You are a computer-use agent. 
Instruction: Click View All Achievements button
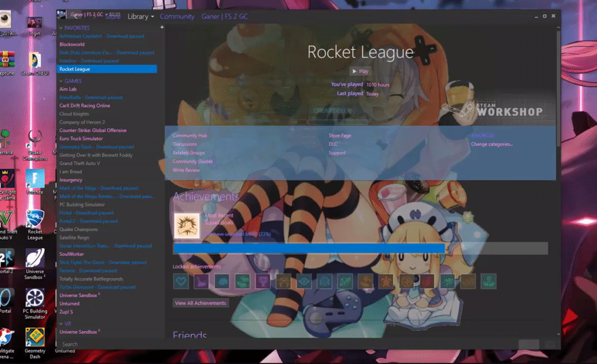click(200, 303)
